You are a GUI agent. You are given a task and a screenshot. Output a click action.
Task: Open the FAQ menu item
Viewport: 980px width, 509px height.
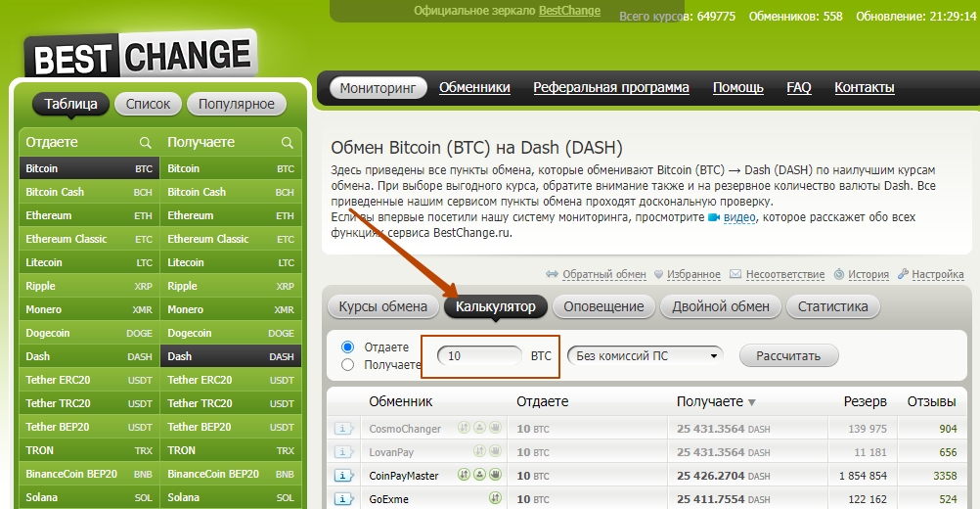pyautogui.click(x=799, y=87)
